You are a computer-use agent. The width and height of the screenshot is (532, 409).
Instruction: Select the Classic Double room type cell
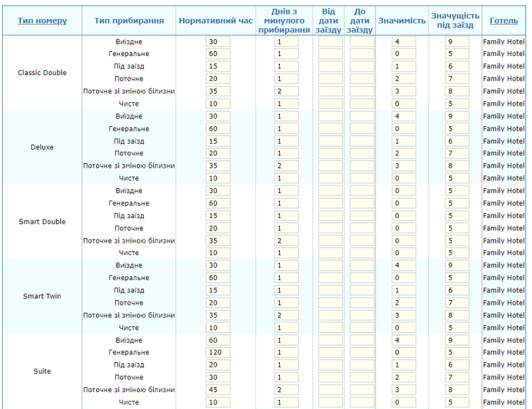[x=42, y=73]
